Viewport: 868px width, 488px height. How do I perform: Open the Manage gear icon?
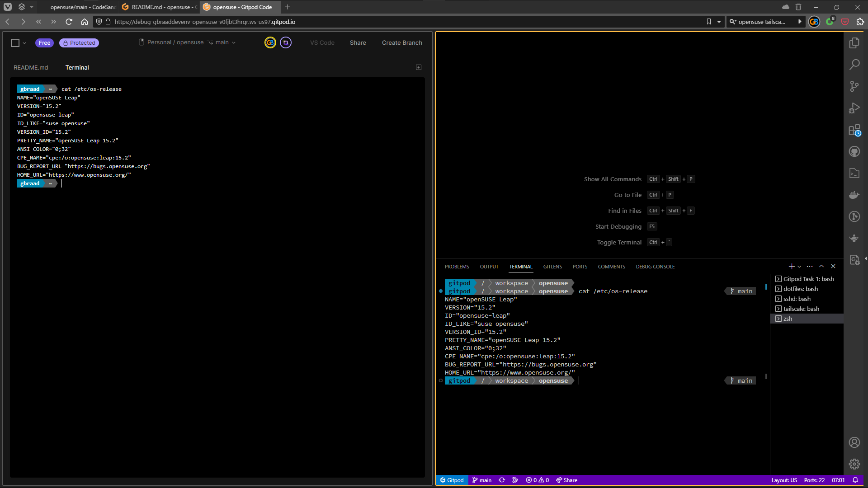(x=854, y=464)
